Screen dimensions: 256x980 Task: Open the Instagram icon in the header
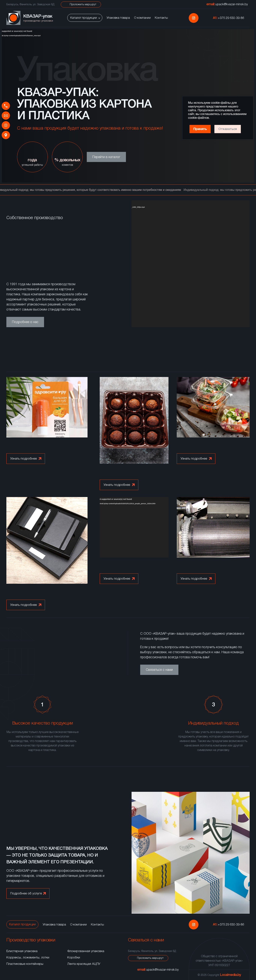pyautogui.click(x=194, y=18)
